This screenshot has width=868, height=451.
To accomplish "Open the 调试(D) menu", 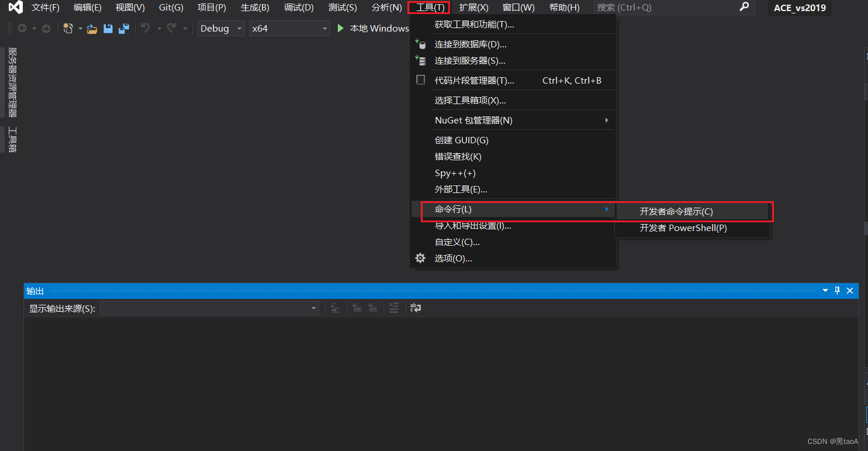I will (x=299, y=8).
